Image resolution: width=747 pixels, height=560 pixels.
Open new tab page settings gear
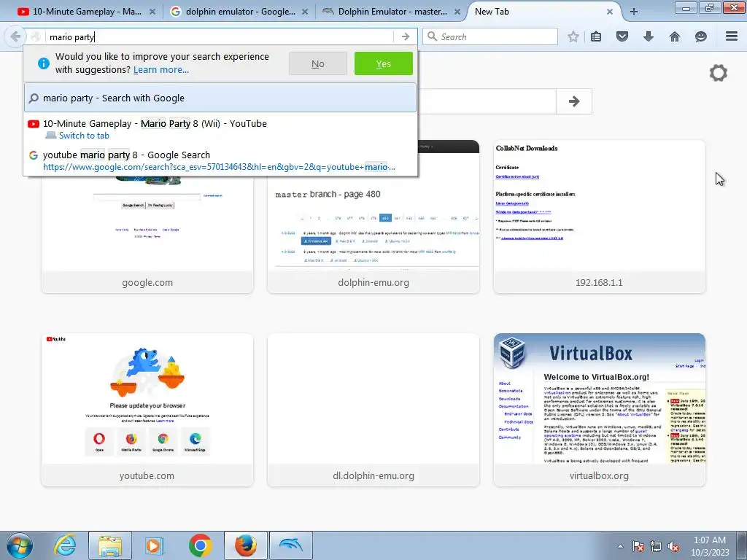click(x=719, y=73)
